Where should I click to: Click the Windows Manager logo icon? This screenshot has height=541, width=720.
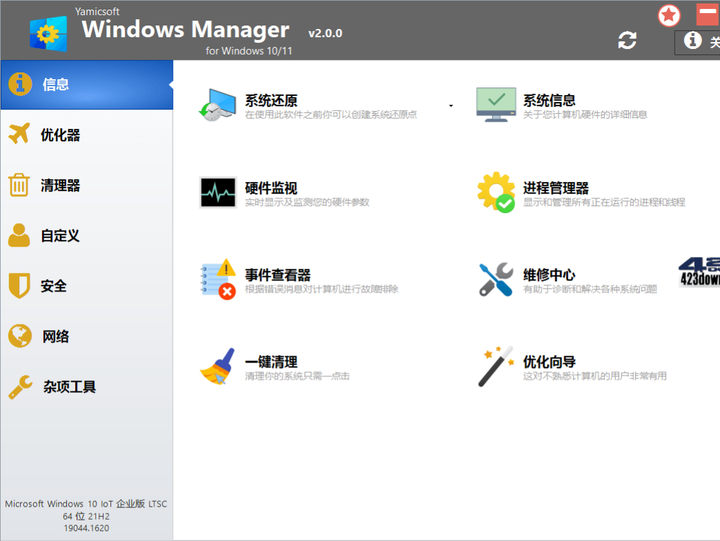pos(49,34)
